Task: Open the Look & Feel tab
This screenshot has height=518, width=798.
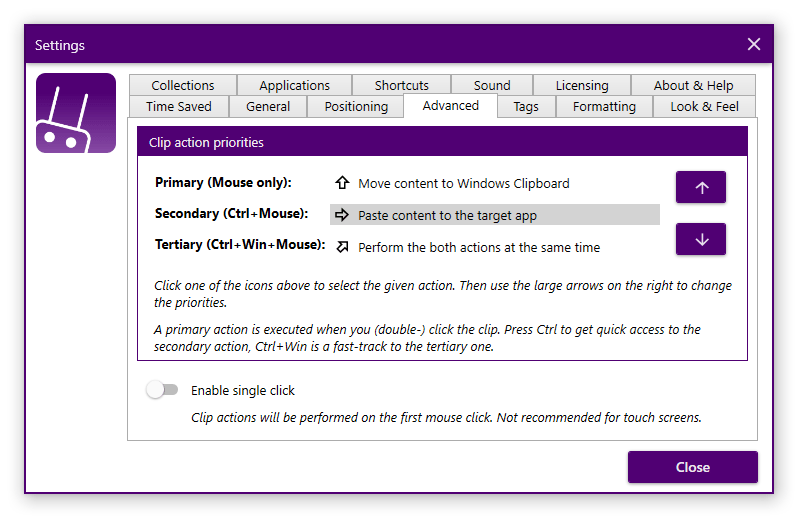Action: (x=704, y=106)
